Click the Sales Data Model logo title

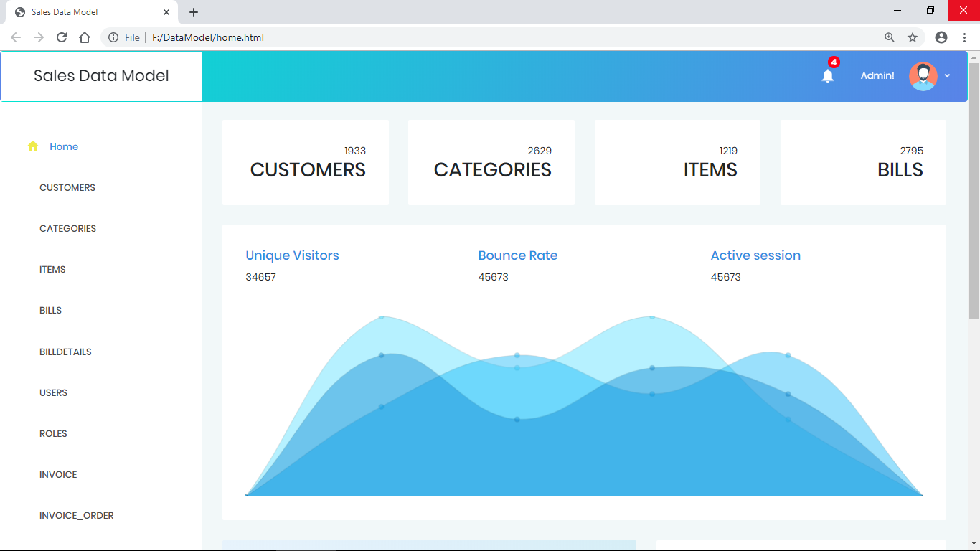point(101,76)
